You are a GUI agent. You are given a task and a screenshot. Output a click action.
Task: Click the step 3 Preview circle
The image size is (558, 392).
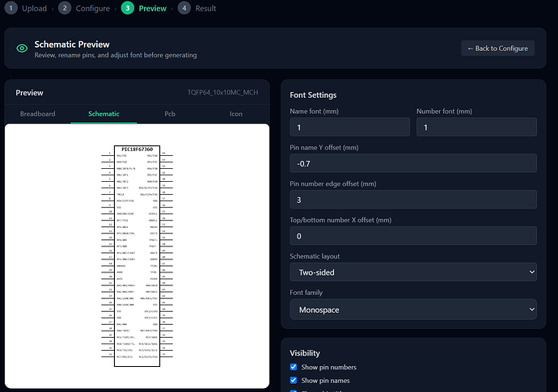(x=128, y=8)
